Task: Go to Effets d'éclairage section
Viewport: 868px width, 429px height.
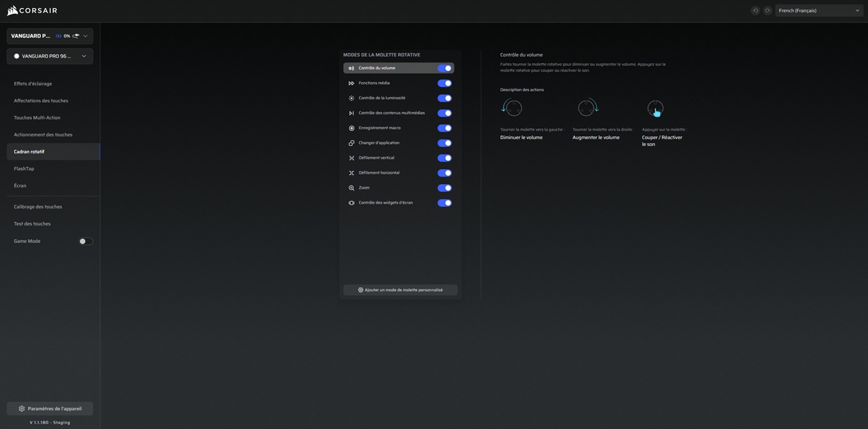Action: coord(33,83)
